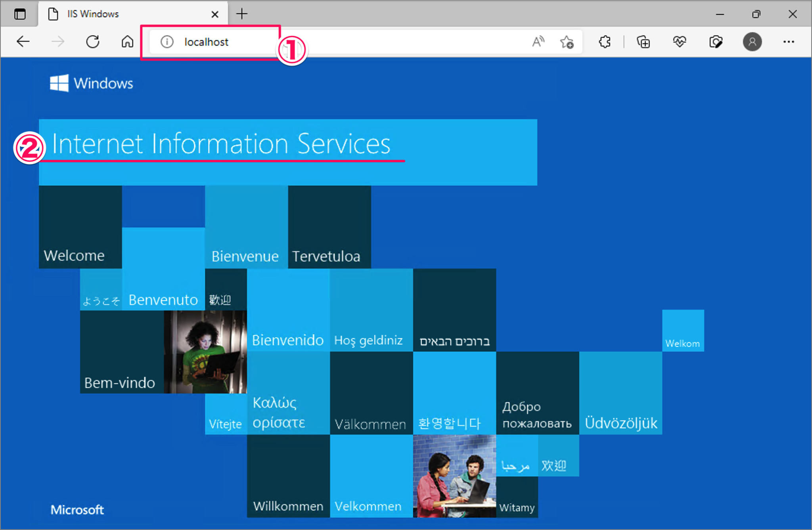The height and width of the screenshot is (530, 812).
Task: Open the browser Home page
Action: (127, 41)
